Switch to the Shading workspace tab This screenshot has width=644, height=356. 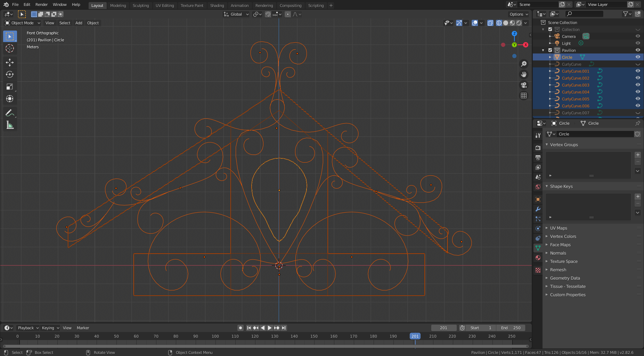[217, 6]
